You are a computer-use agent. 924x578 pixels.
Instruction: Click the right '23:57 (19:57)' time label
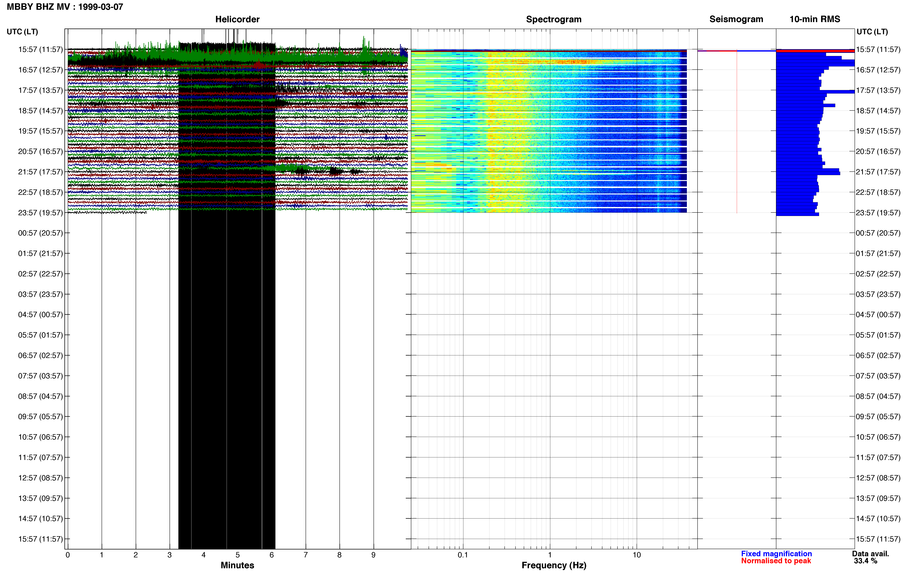[878, 212]
